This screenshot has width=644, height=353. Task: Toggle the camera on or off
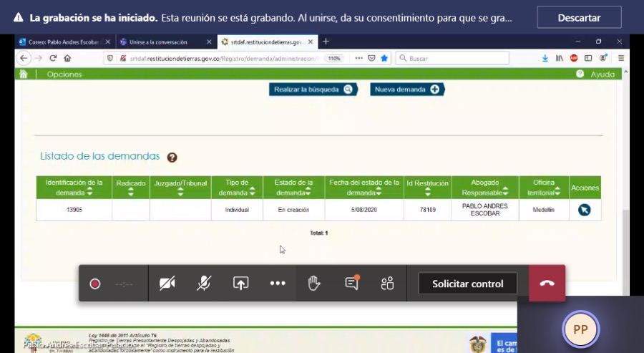coord(167,283)
